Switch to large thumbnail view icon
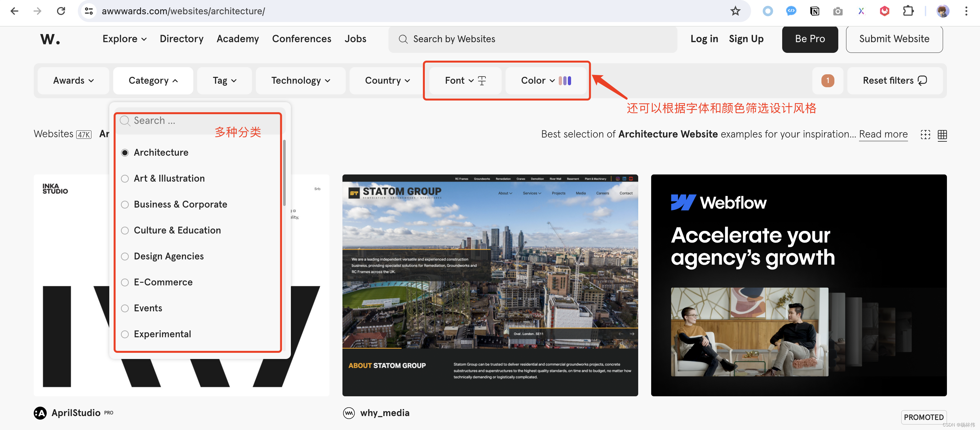 (925, 134)
